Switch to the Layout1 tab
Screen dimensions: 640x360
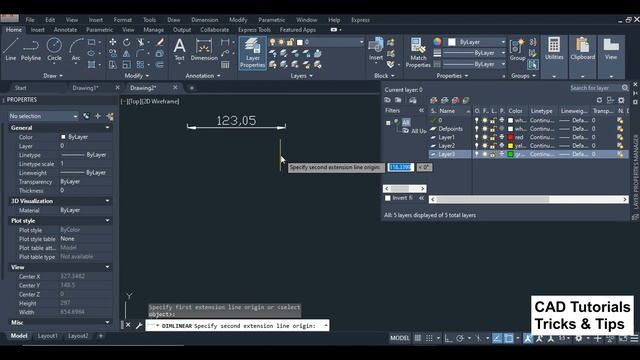[47, 336]
